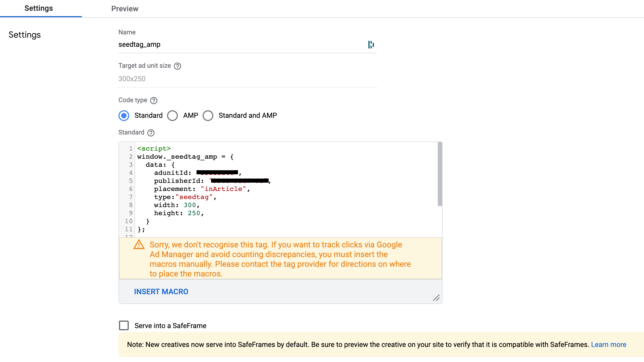
Task: Open help for Code type
Action: point(154,100)
